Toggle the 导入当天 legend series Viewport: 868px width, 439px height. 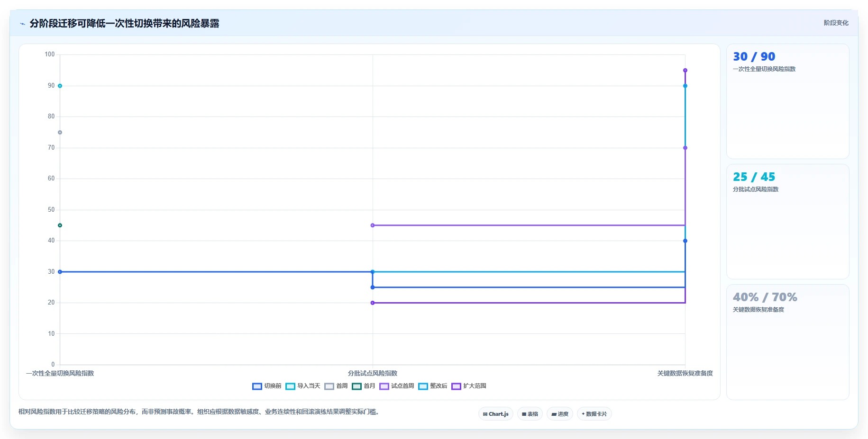click(303, 386)
